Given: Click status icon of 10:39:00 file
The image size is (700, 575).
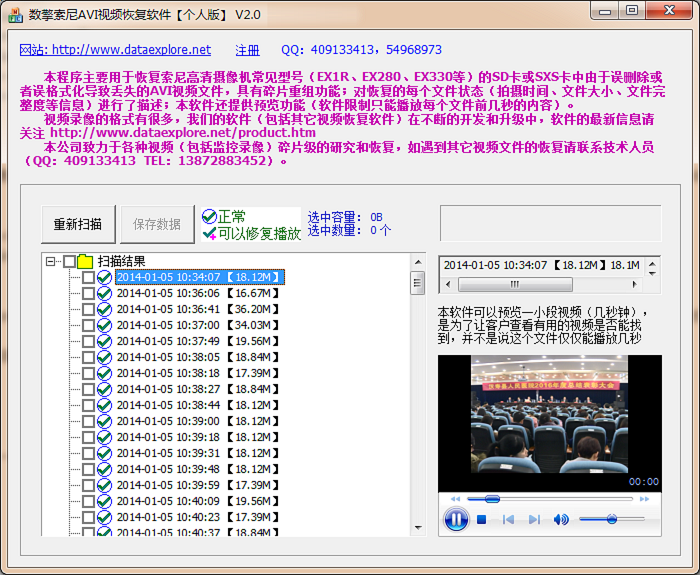Looking at the screenshot, I should coord(104,421).
